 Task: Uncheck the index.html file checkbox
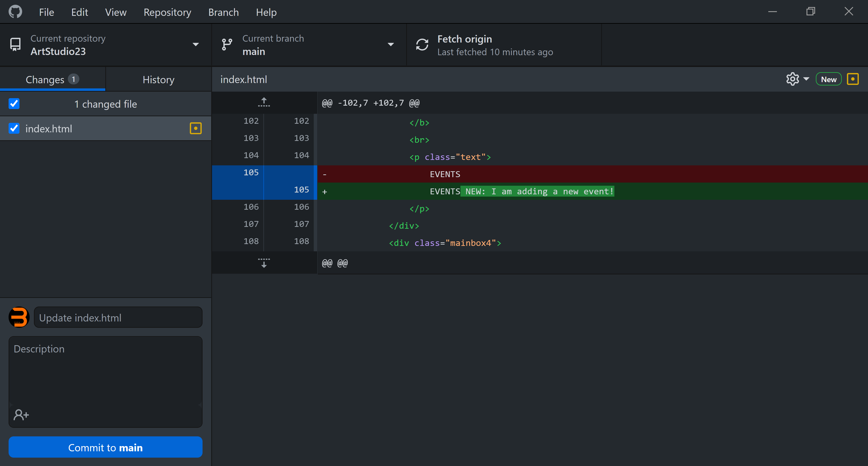point(14,128)
